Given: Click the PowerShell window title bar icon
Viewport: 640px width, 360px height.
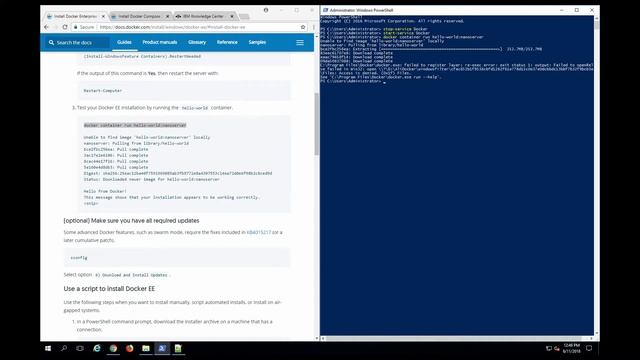Looking at the screenshot, I should (325, 10).
